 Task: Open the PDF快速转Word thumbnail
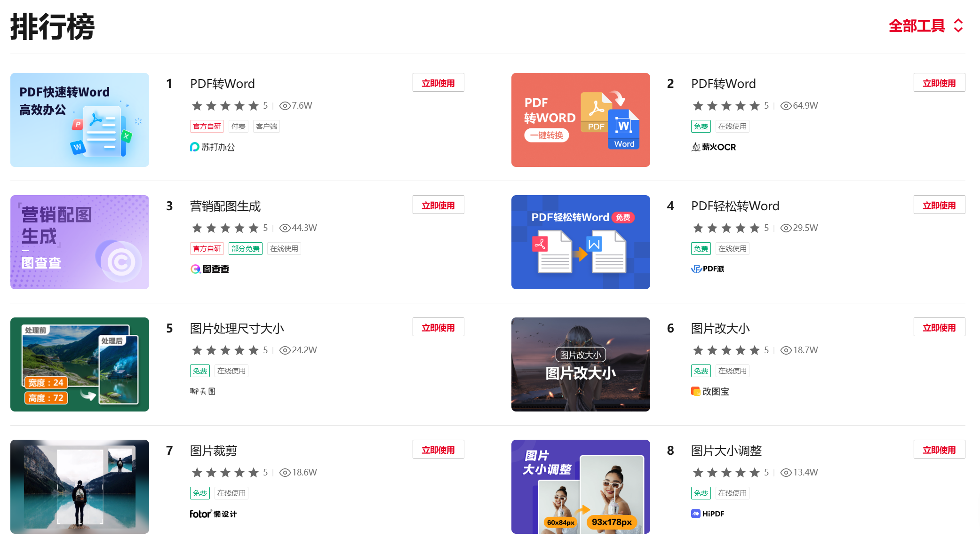pyautogui.click(x=80, y=120)
